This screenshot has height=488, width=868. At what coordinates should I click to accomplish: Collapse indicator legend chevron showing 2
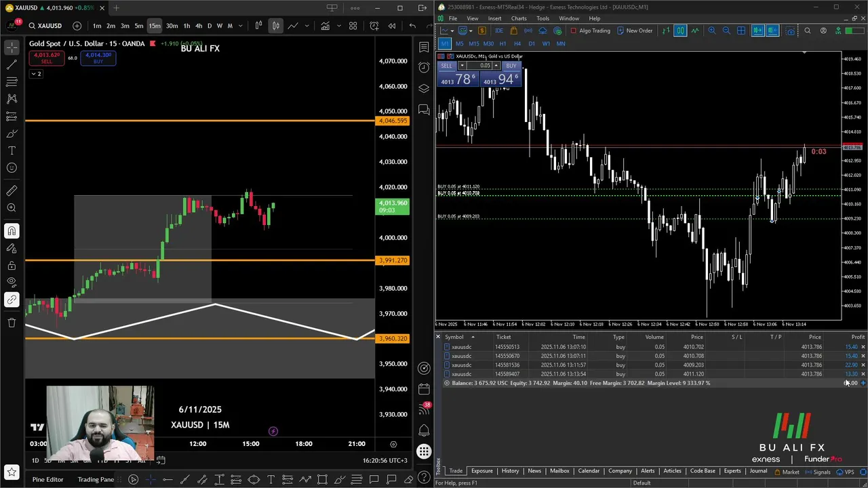(36, 73)
